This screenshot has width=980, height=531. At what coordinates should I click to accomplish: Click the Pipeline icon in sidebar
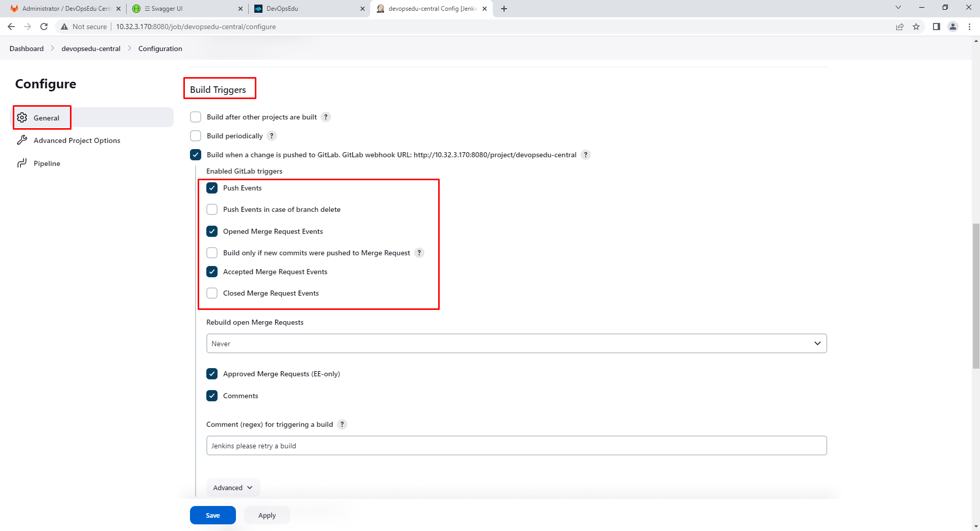coord(22,163)
